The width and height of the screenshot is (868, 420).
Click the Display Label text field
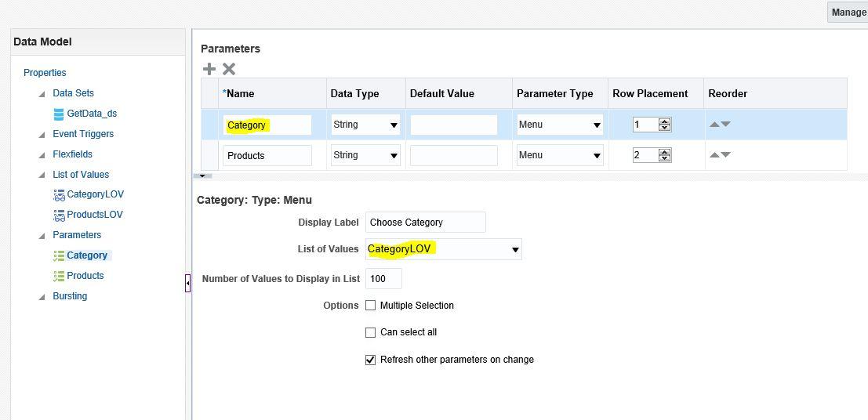(426, 223)
